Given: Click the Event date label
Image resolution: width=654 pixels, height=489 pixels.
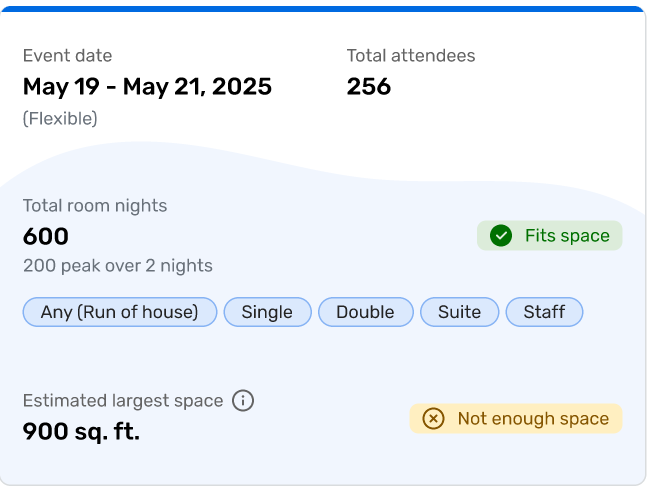Looking at the screenshot, I should pyautogui.click(x=68, y=56).
